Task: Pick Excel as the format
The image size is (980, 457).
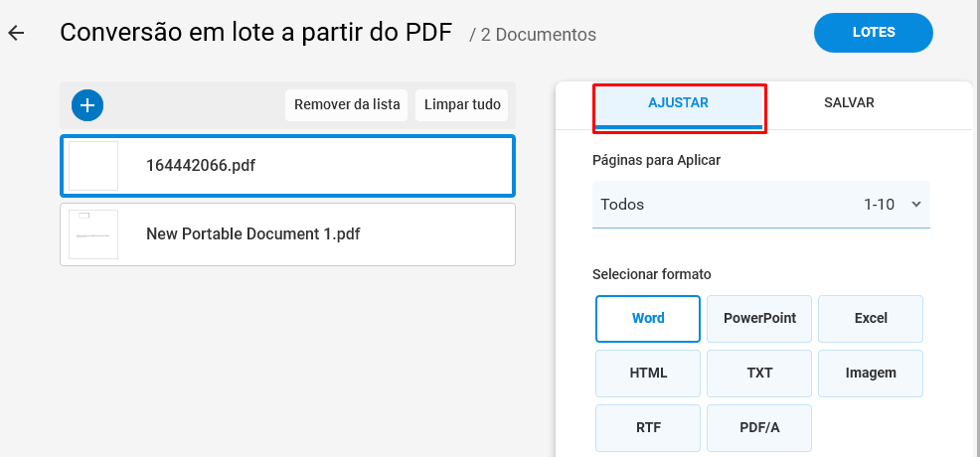Action: click(871, 319)
